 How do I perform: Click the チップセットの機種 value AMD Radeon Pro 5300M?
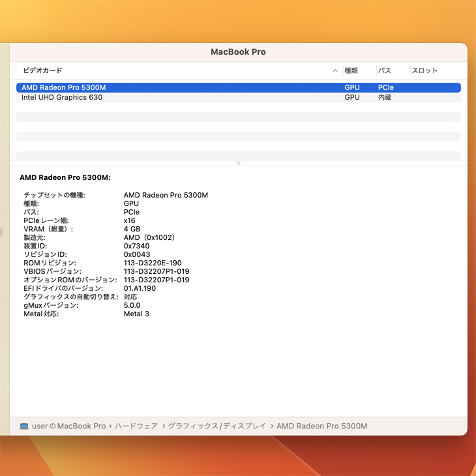(166, 195)
